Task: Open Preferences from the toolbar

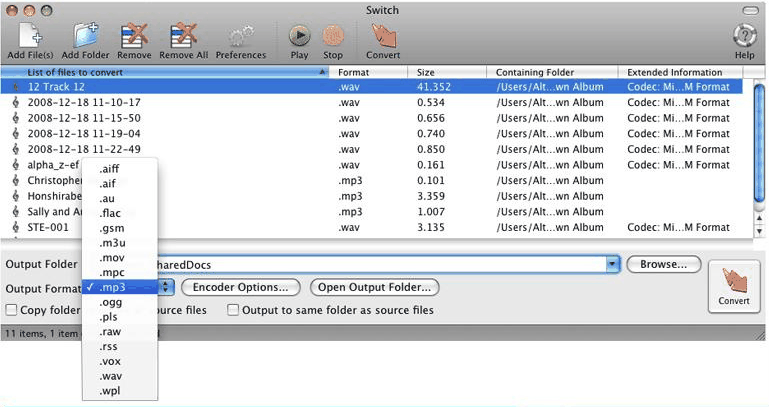Action: pyautogui.click(x=241, y=36)
